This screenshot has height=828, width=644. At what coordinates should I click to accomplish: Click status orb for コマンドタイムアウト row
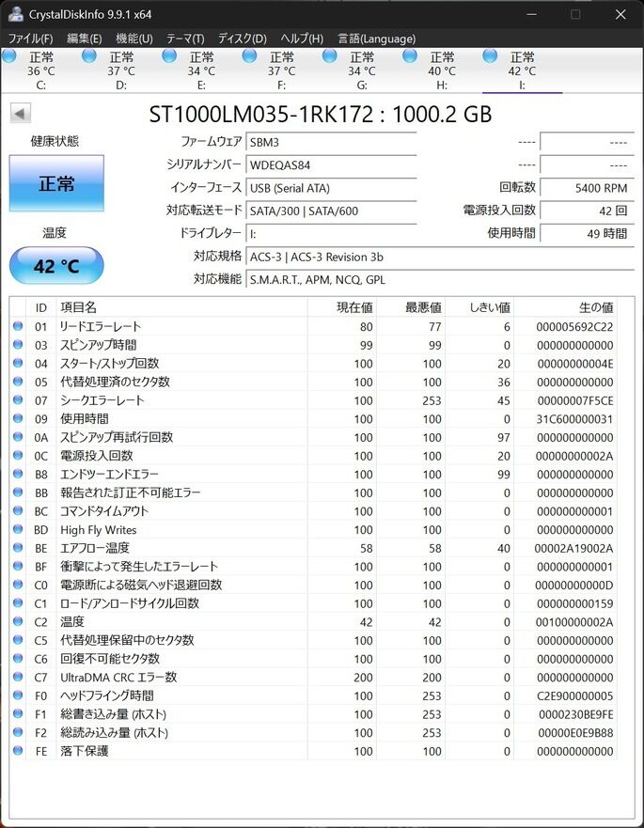(18, 510)
